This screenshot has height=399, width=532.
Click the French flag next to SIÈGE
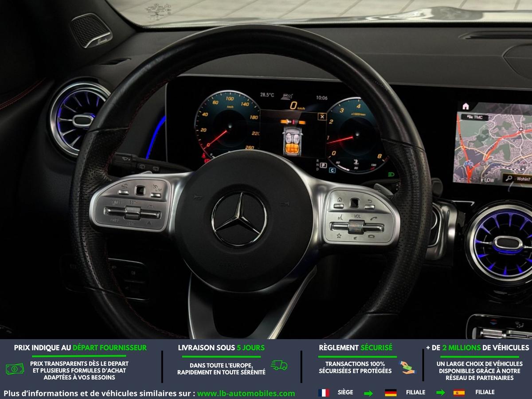(324, 392)
